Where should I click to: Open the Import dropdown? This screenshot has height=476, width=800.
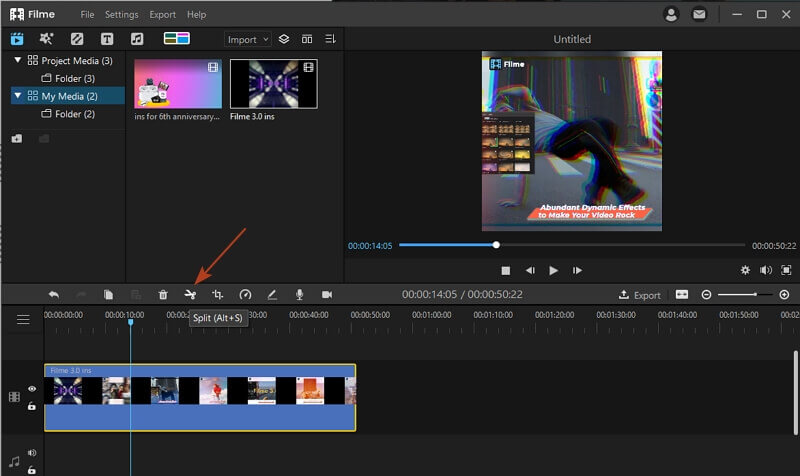[247, 39]
